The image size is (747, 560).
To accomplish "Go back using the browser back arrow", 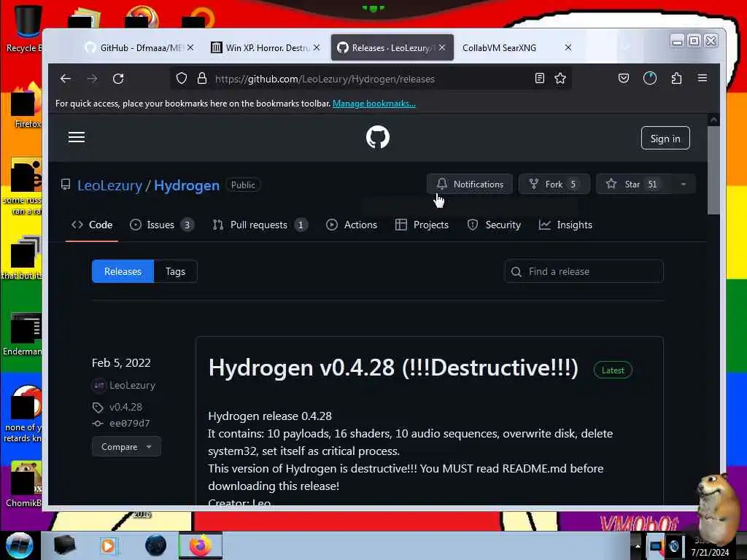I will [66, 79].
